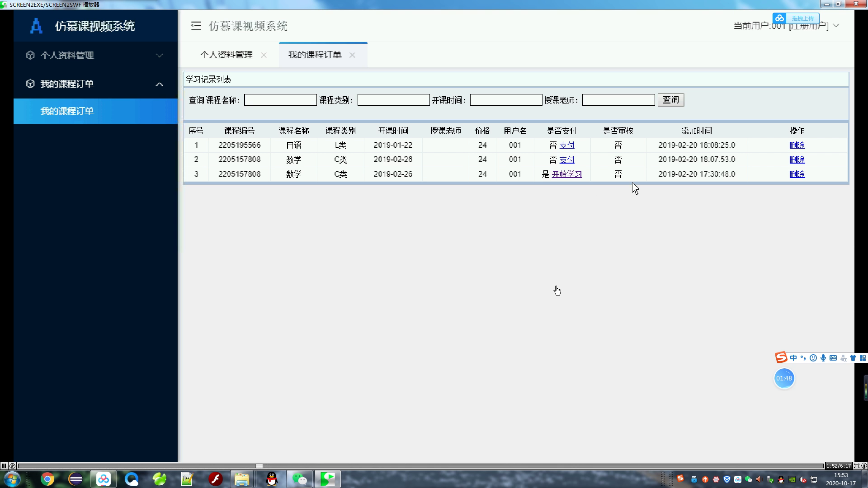The height and width of the screenshot is (488, 868).
Task: Toggle 中 Chinese mode on Sogou toolbar
Action: tap(793, 358)
